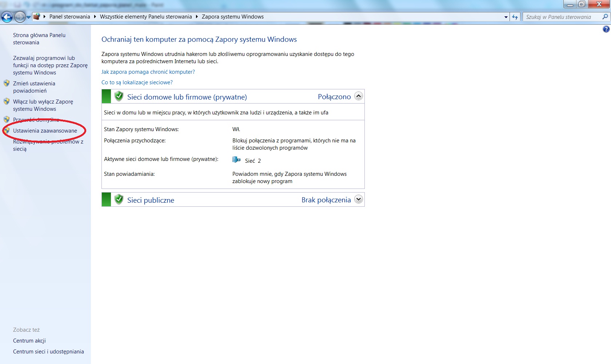Expand the arrow after 'Wszystkie elementy Panelu sterowania'
Screen dimensions: 611x364
(x=197, y=17)
